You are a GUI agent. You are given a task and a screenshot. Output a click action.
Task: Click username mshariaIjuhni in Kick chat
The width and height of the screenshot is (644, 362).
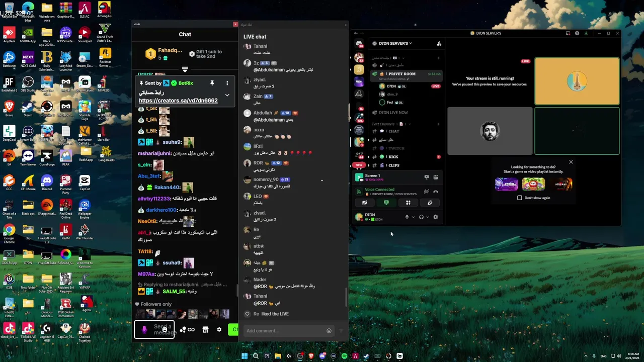(154, 153)
